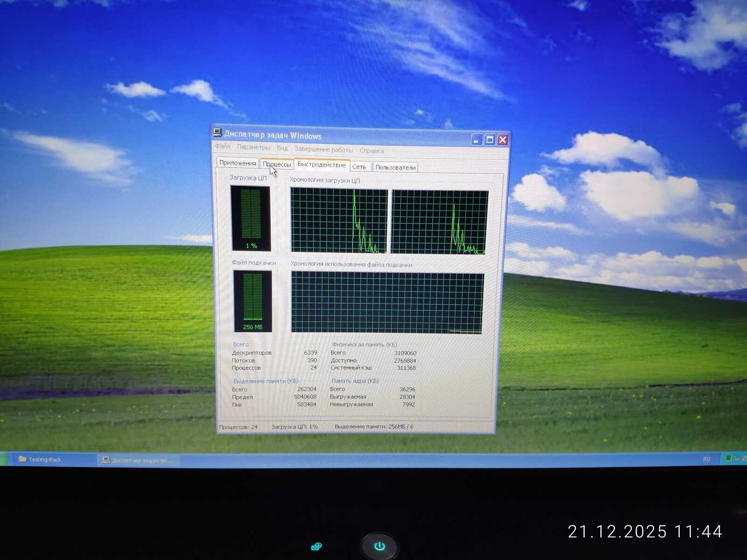
Task: Click the Загрузка ЦП gauge showing 1 %
Action: [251, 218]
